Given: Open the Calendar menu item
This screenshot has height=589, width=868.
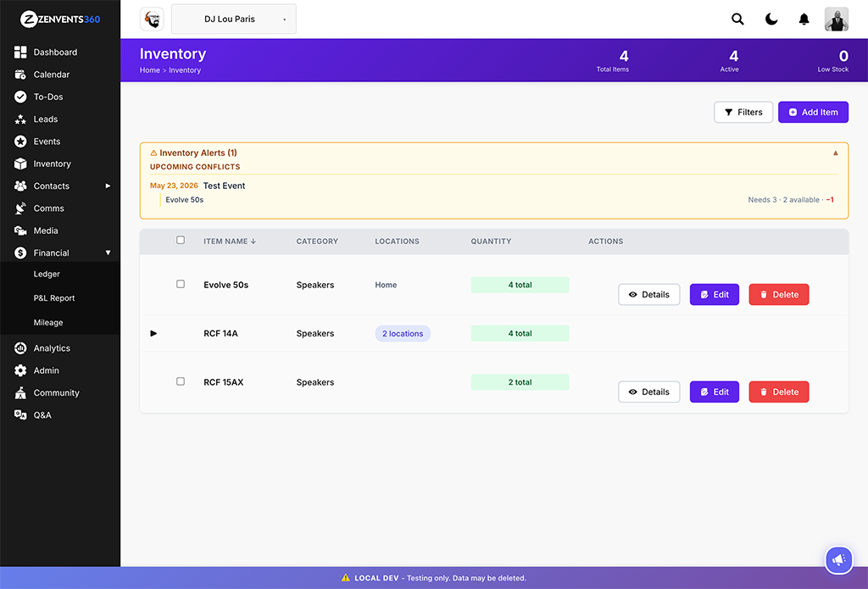Looking at the screenshot, I should click(52, 75).
